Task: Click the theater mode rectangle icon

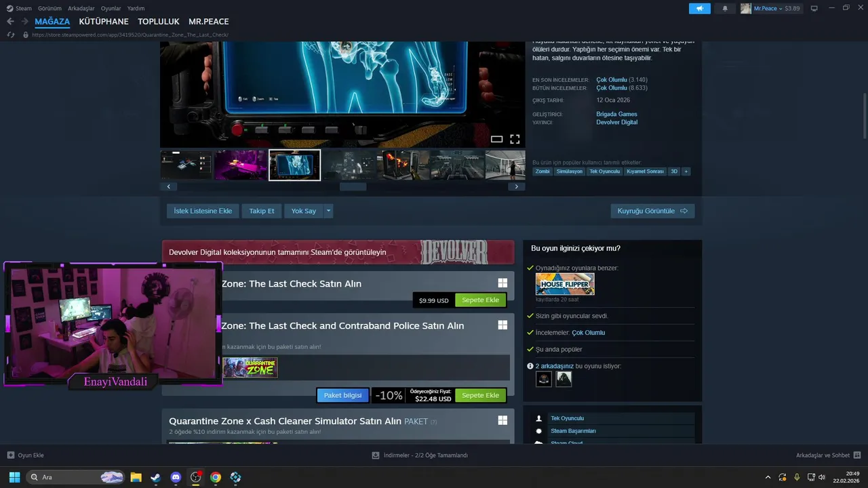Action: (496, 139)
